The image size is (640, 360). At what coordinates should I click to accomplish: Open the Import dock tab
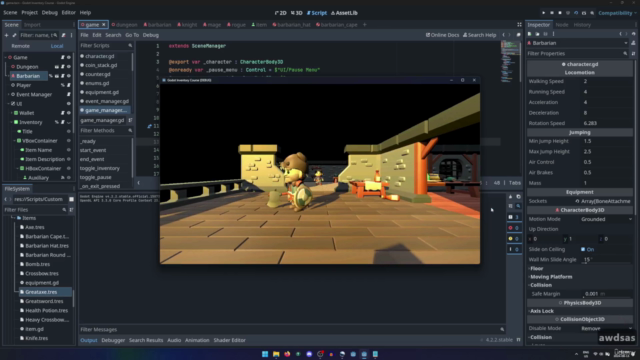pos(32,25)
